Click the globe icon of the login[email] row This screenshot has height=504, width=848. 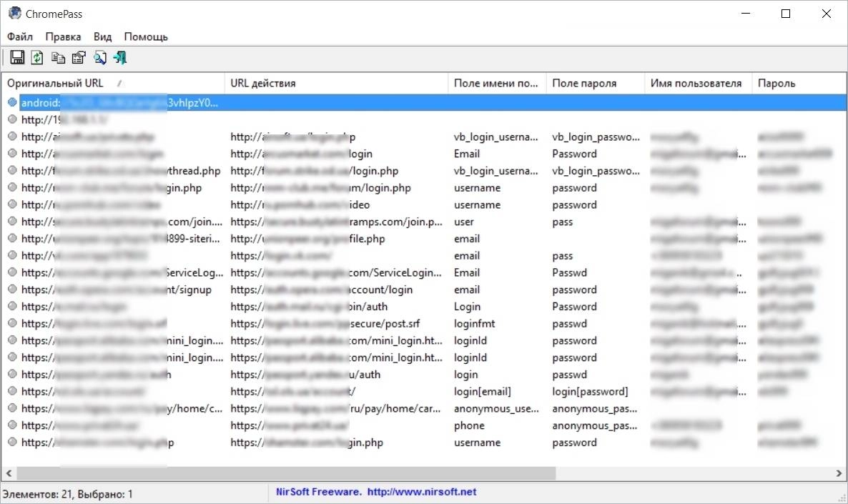pos(12,391)
